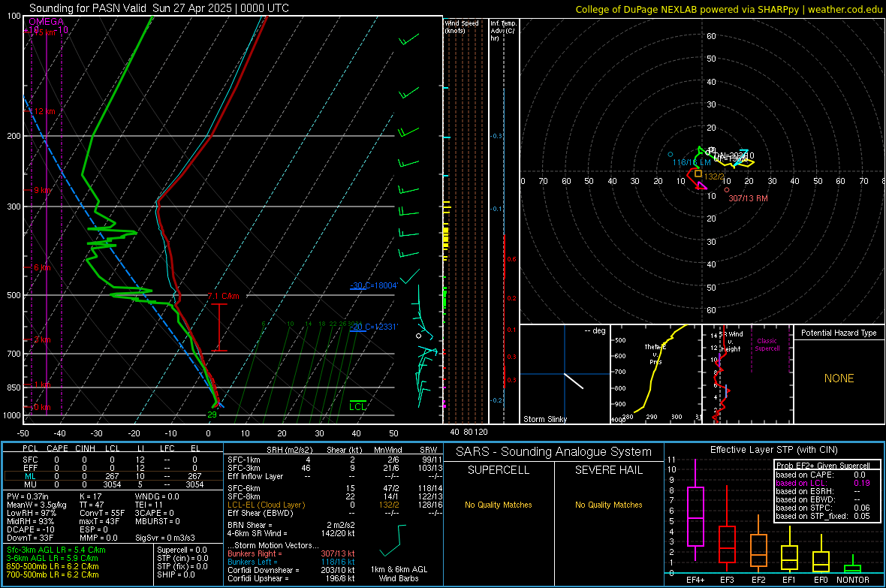
Task: Click 'No Quality Matches' under SUPERCELL
Action: 499,505
